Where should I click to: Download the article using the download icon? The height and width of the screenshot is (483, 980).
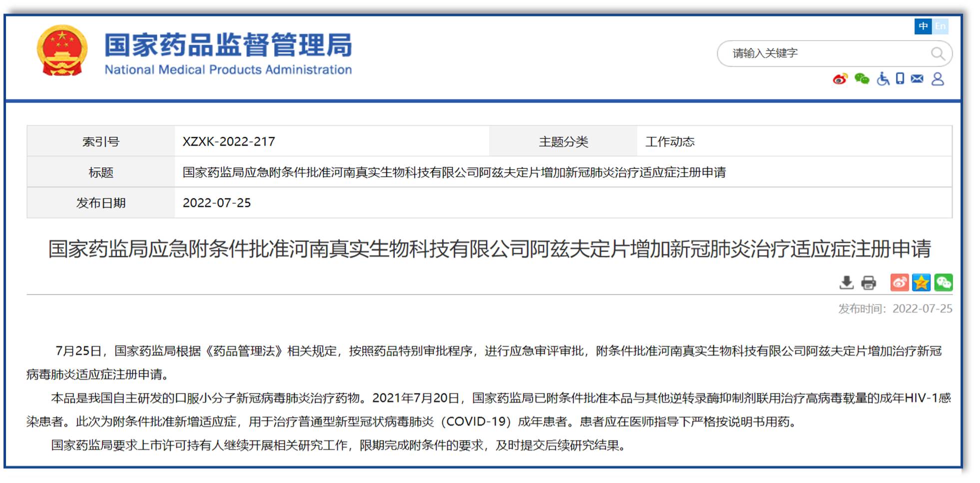846,283
